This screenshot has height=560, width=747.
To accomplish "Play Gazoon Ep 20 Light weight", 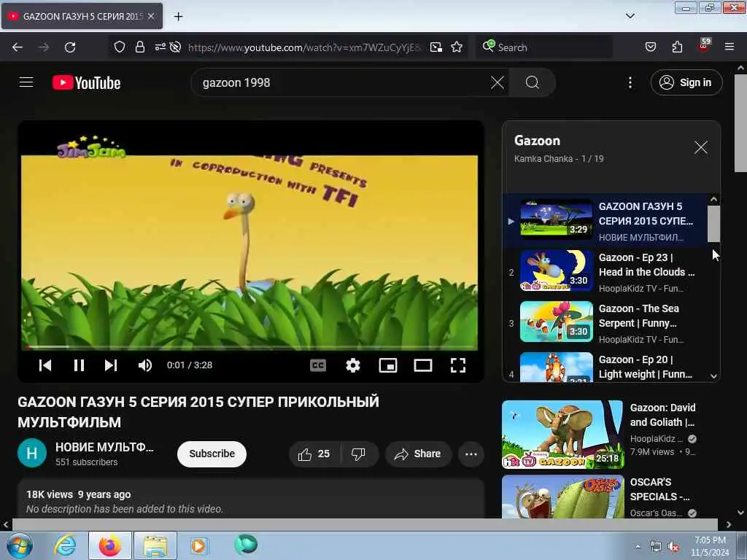I will point(605,367).
